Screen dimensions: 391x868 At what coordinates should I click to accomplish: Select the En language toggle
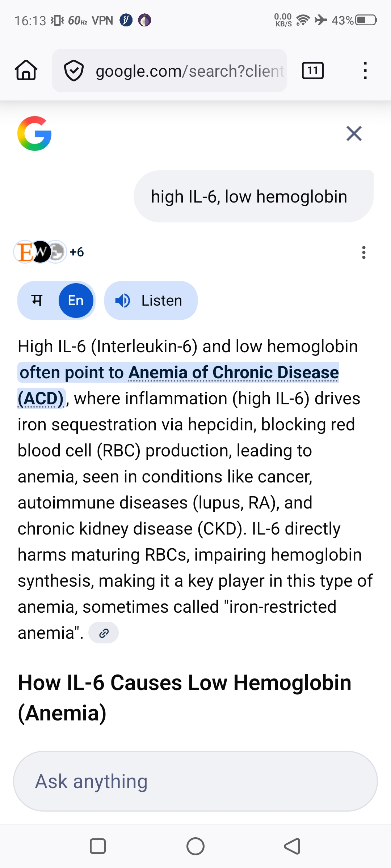76,301
